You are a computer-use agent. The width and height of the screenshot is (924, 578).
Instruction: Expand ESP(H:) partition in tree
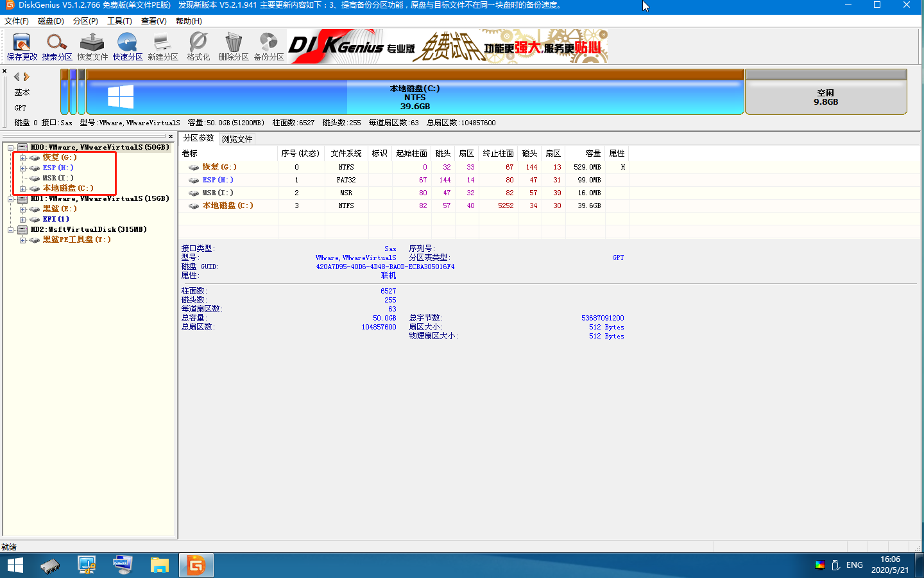pyautogui.click(x=22, y=168)
